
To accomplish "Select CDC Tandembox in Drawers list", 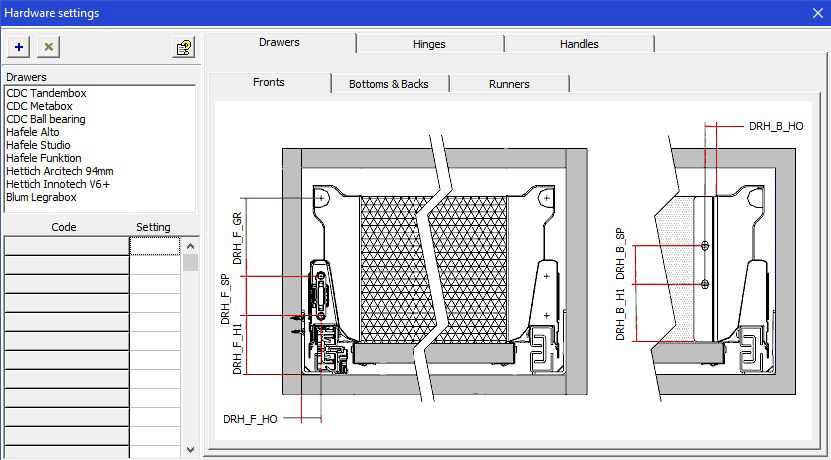I will click(47, 93).
